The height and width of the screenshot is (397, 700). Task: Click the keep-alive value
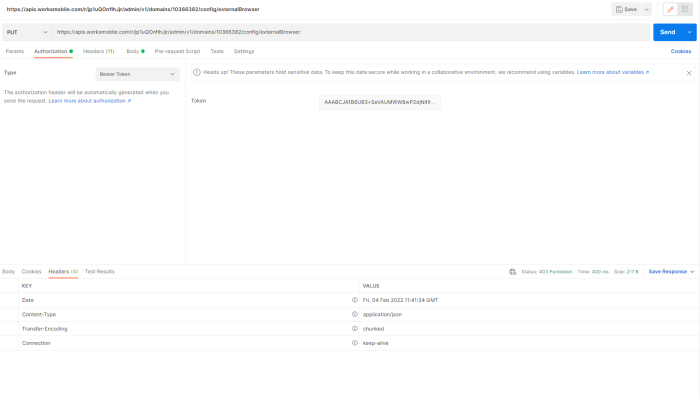point(375,343)
